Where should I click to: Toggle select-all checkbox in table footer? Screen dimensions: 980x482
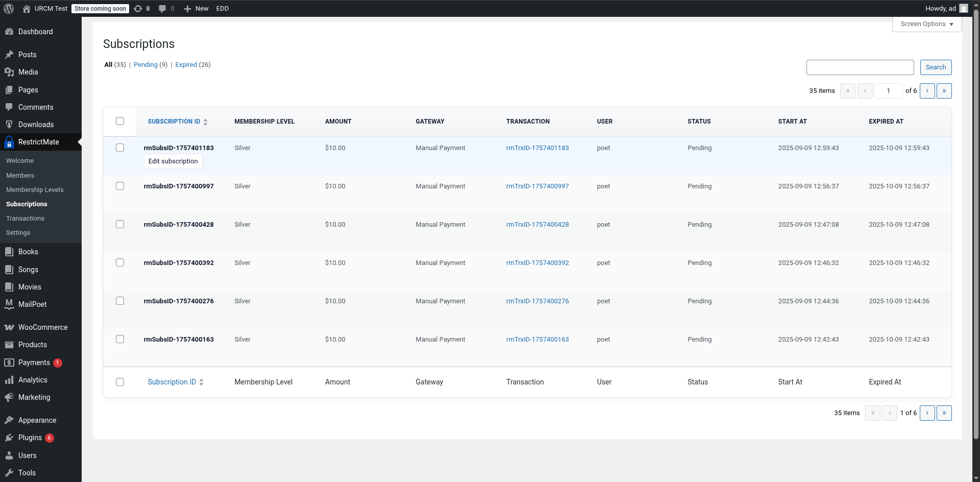[120, 382]
